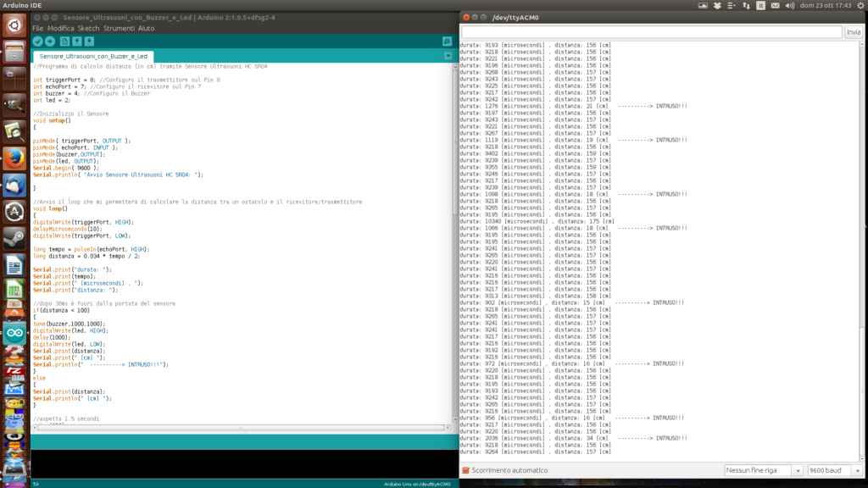868x488 pixels.
Task: Click the Arduino IDE launcher icon
Action: click(x=14, y=333)
